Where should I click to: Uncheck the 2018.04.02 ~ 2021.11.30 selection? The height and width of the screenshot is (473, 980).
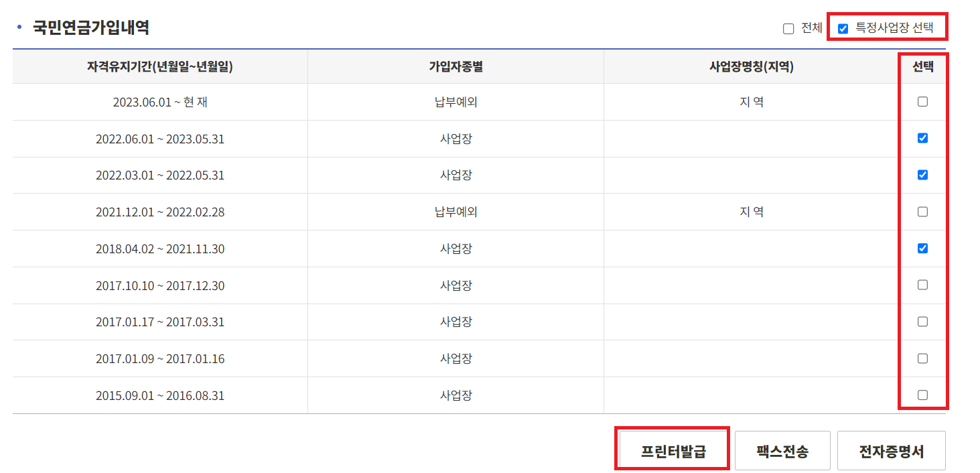click(922, 248)
